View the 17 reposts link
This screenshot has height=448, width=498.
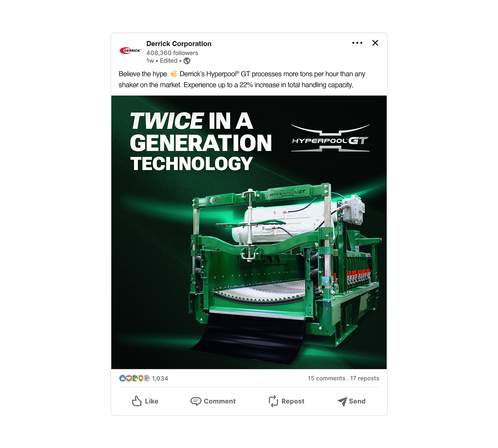[365, 378]
